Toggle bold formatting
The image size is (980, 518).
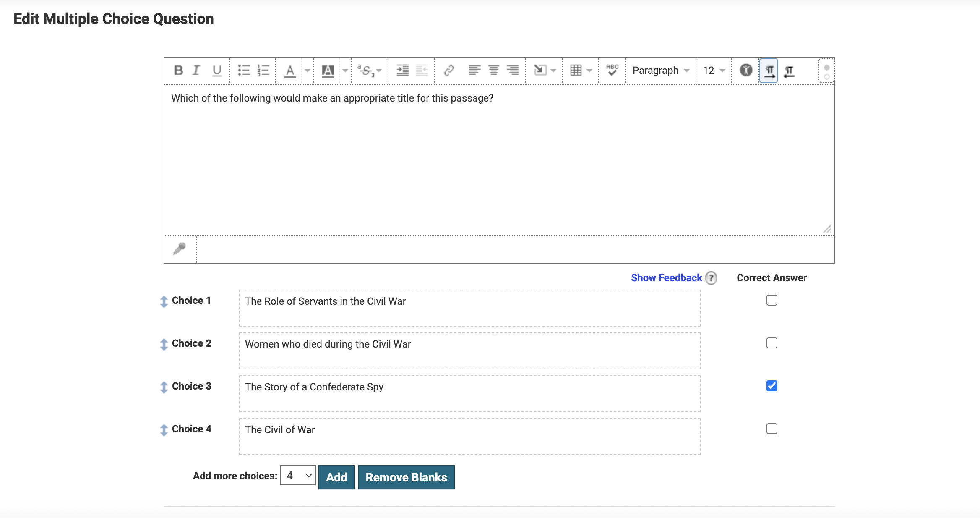[178, 71]
